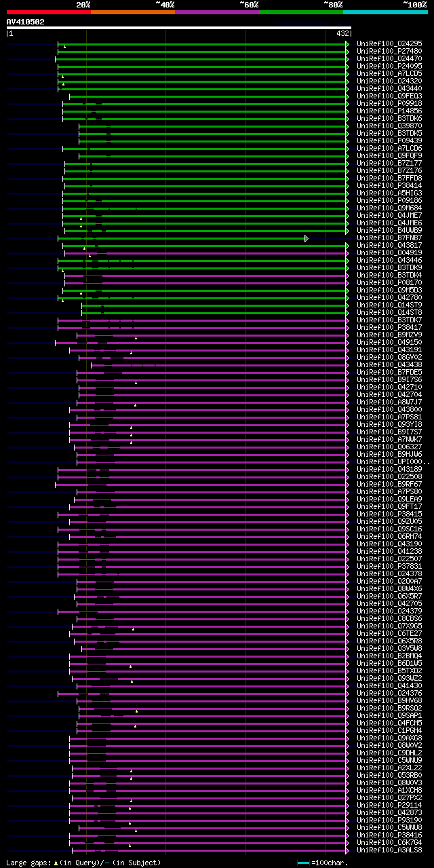This screenshot has width=434, height=868.
Task: Select UniRef100_C1PGH4 label
Action: 389,730
